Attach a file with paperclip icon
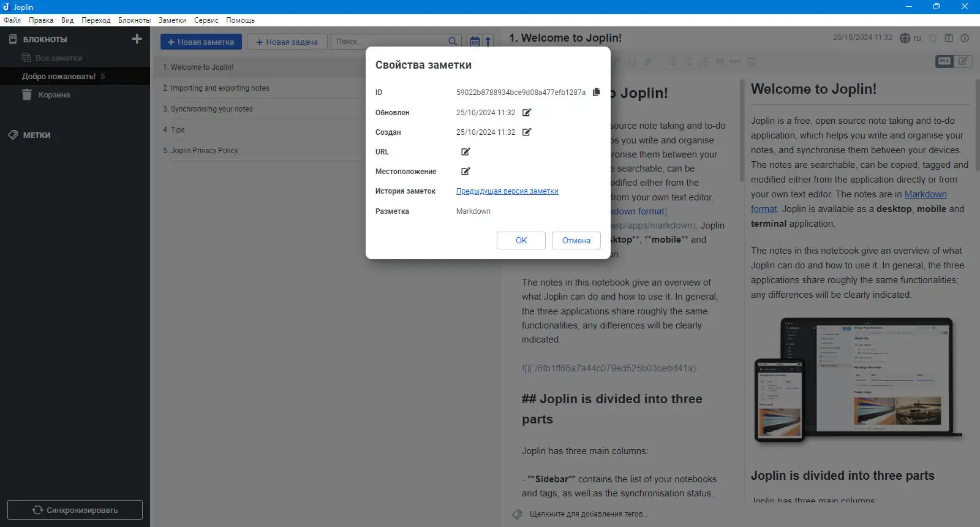980x527 pixels. (648, 62)
